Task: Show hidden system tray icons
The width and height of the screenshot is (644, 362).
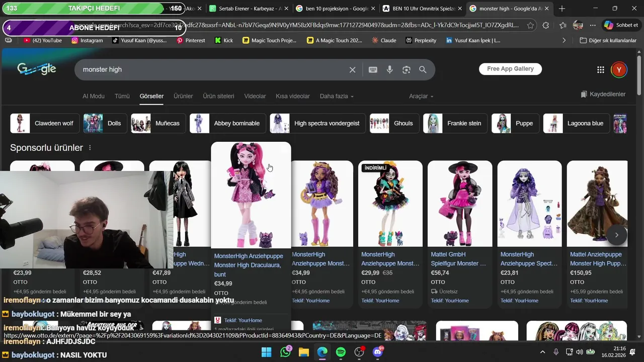Action: tap(542, 352)
